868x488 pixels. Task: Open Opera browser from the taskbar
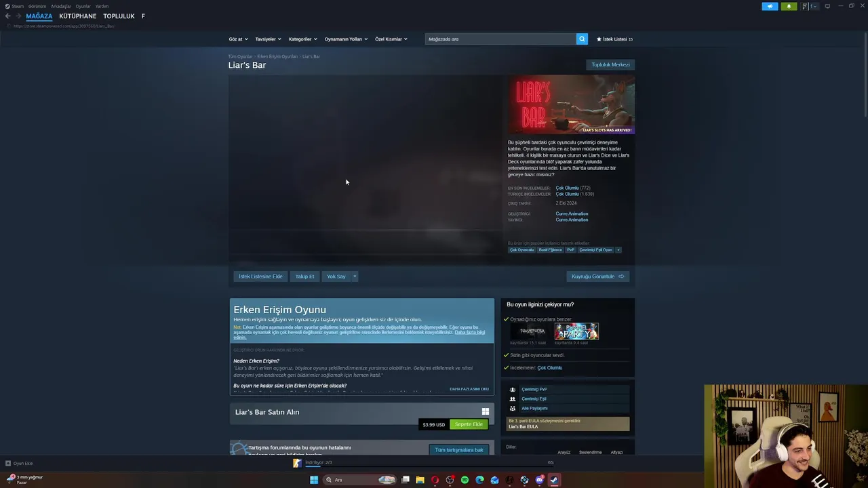click(435, 480)
